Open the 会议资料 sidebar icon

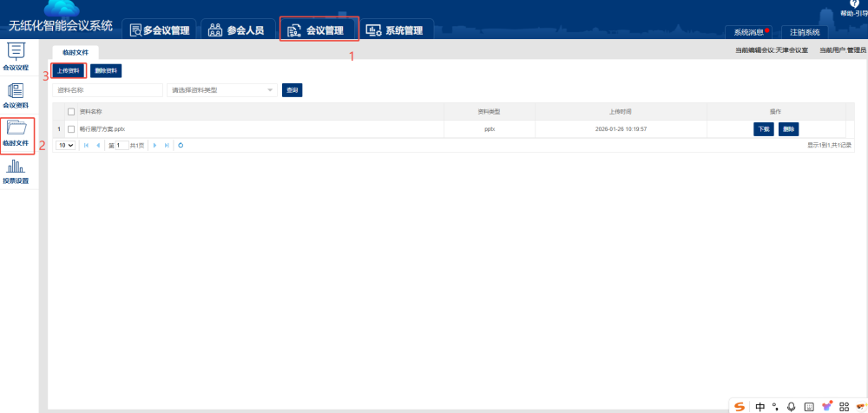16,90
